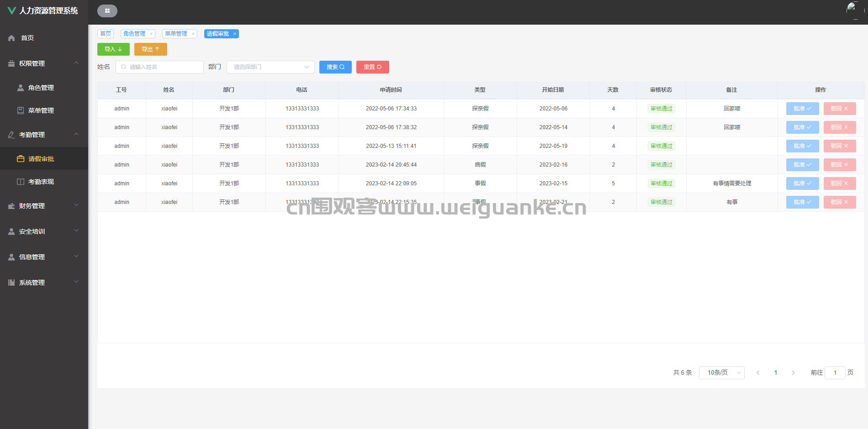
Task: Click the briefcase icon beside 权限管理
Action: (11, 63)
